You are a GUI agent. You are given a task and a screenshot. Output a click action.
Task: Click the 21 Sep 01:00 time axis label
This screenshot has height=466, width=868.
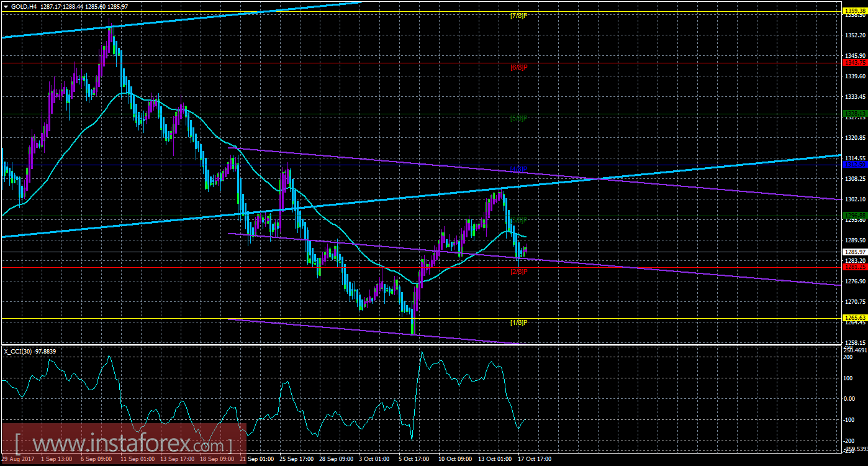(258, 459)
